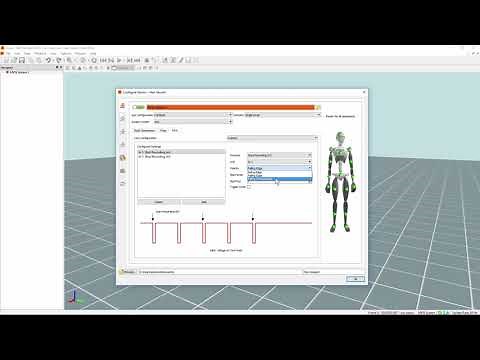The image size is (480, 360).
Task: Click the pencil edit toolbar icon
Action: click(181, 60)
